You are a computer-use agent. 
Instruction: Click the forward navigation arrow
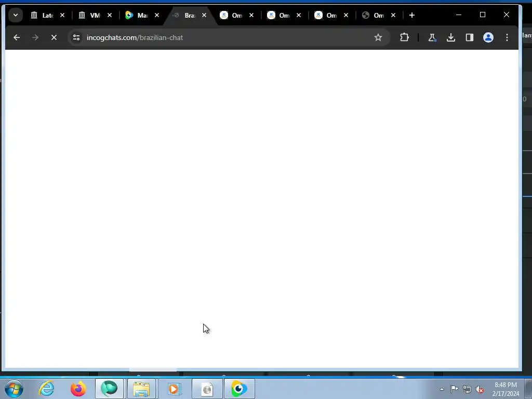coord(35,37)
